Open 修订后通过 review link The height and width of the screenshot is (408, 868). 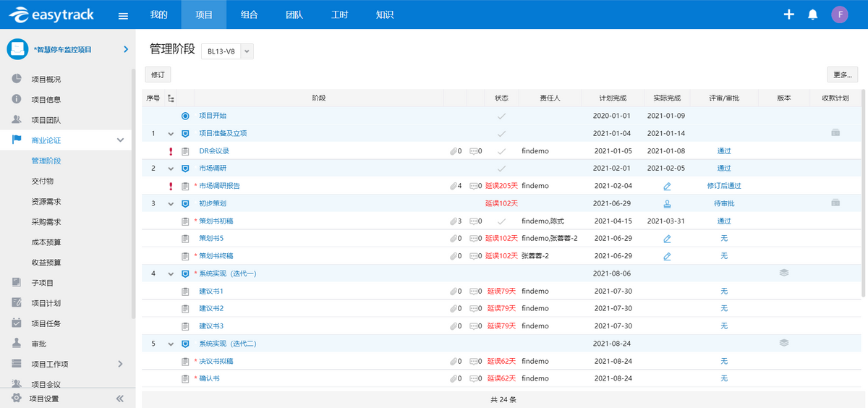(724, 186)
